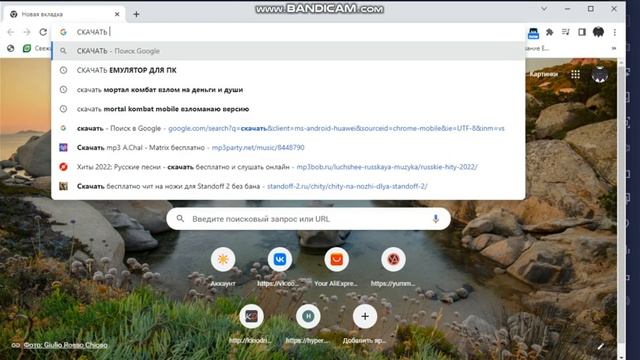640x360 pixels.
Task: Open the mp3bob.ru Хиты 2022 suggestion
Action: pyautogui.click(x=288, y=167)
